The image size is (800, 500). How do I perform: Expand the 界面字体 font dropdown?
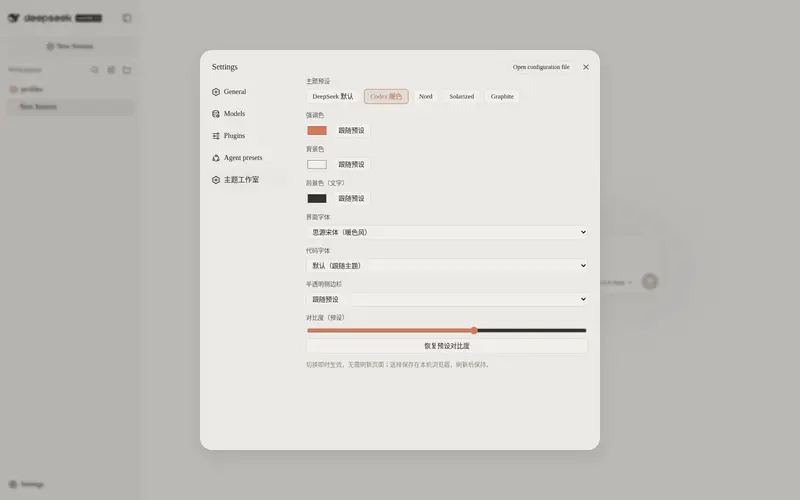(446, 232)
